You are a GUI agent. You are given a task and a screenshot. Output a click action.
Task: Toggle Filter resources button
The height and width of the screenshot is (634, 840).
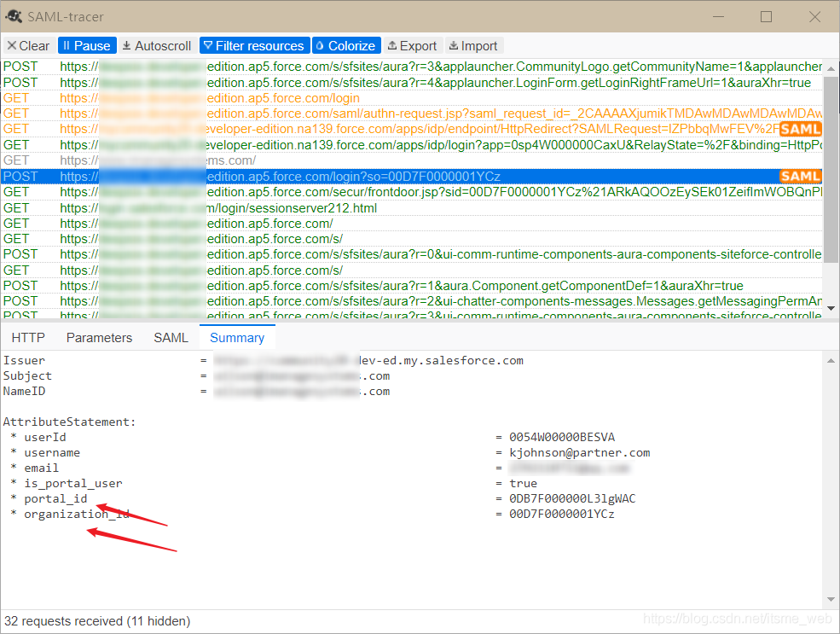click(x=253, y=46)
